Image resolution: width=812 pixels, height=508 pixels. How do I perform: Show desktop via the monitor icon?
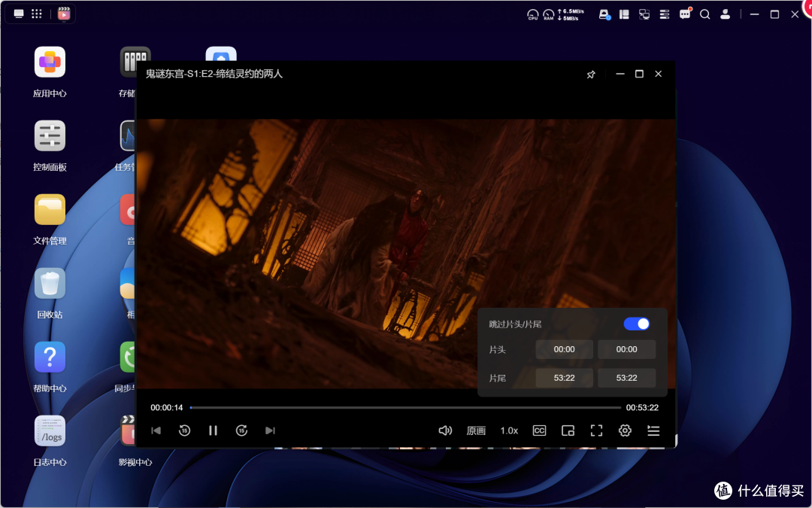point(19,14)
